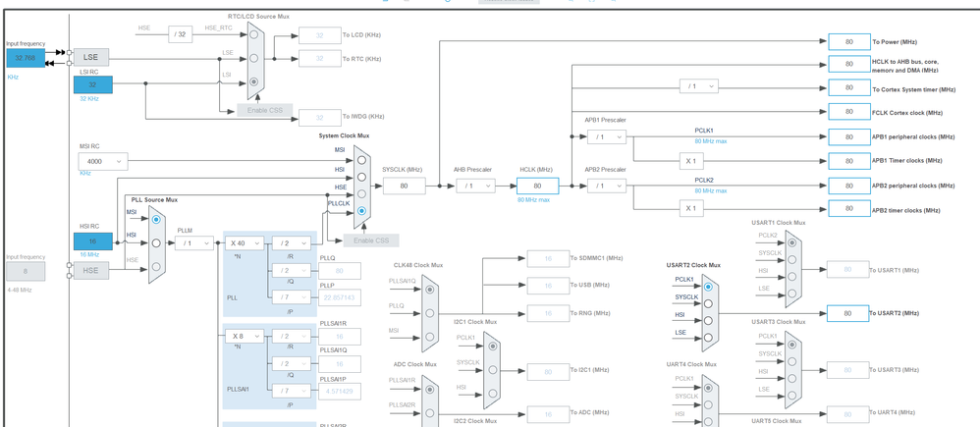Select HSI in PLL Source Mux

pyautogui.click(x=156, y=242)
